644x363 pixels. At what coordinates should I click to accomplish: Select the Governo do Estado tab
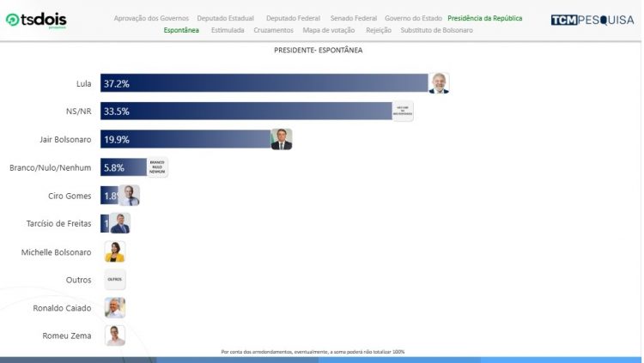[415, 18]
